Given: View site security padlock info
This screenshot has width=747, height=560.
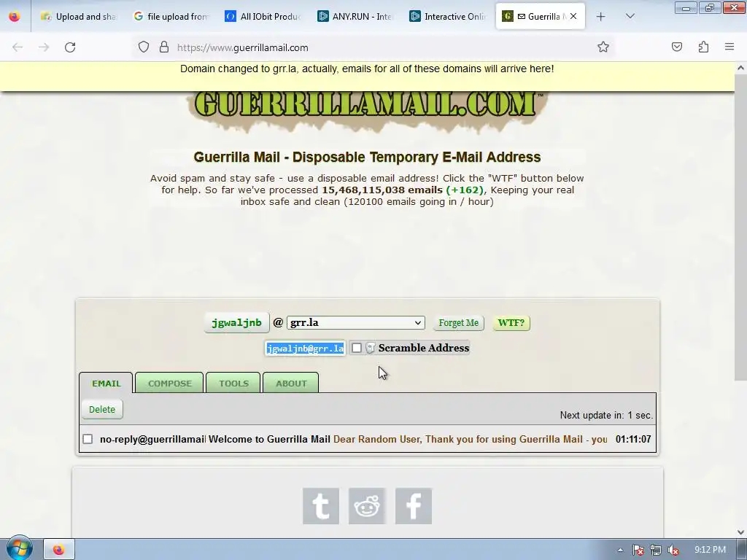Looking at the screenshot, I should coord(164,47).
